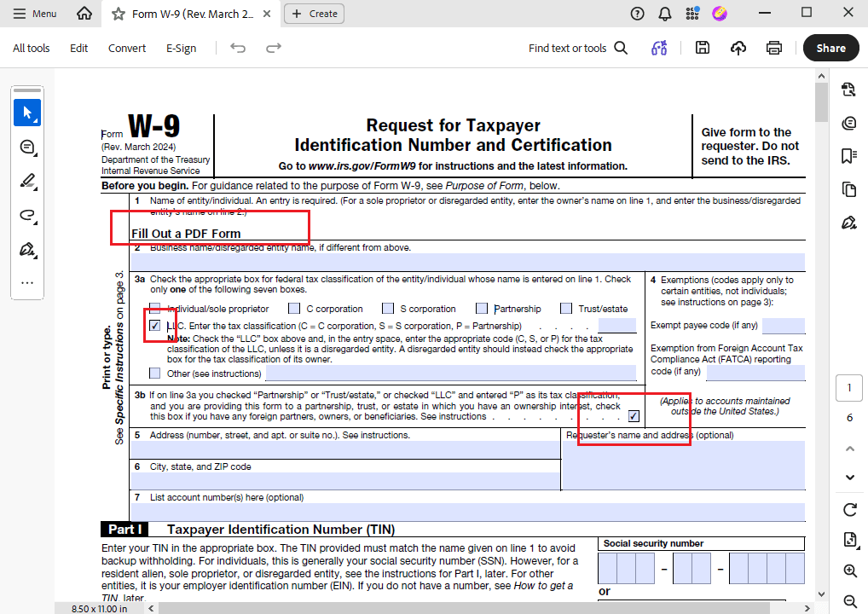Choose the Highlight pen tool
The width and height of the screenshot is (868, 614).
point(27,181)
